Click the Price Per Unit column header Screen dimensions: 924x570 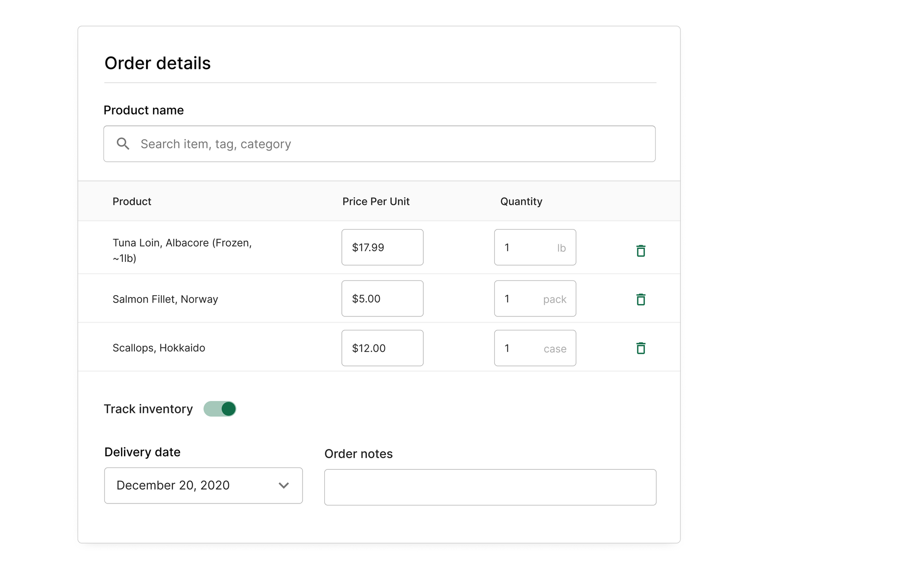pyautogui.click(x=376, y=201)
